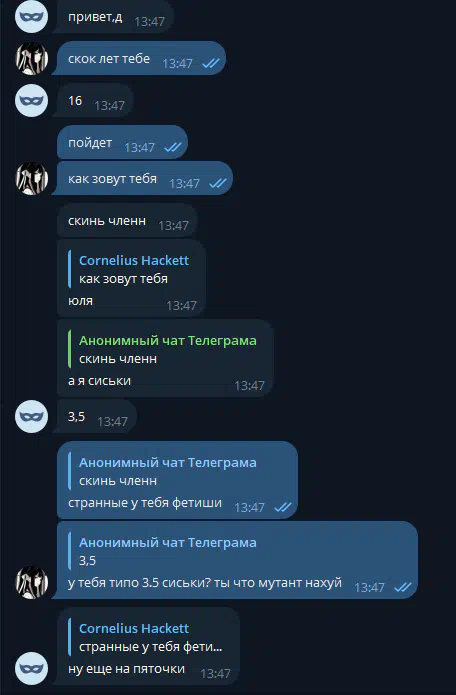Select the 'юля' reply message bubble

click(131, 278)
